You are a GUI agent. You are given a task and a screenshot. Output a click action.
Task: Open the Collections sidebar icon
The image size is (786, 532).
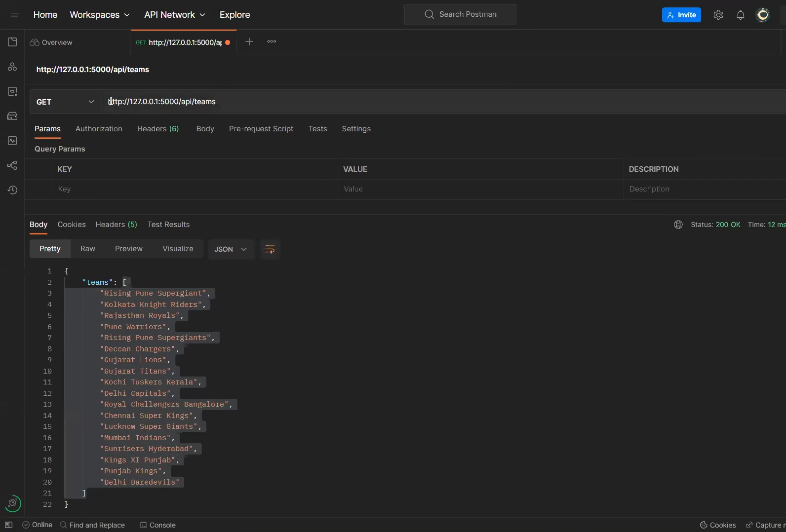pos(12,42)
